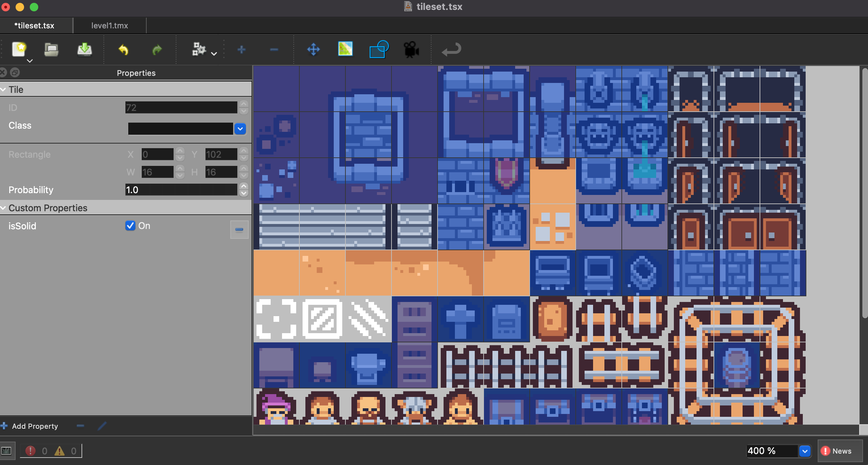This screenshot has width=868, height=465.
Task: Click Add Property button
Action: point(30,426)
